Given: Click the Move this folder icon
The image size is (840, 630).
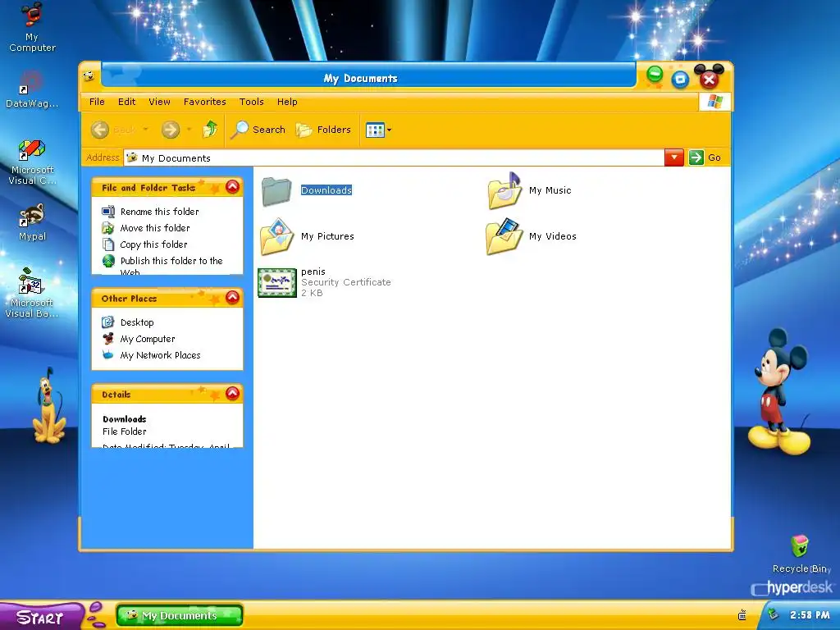Looking at the screenshot, I should pos(108,228).
